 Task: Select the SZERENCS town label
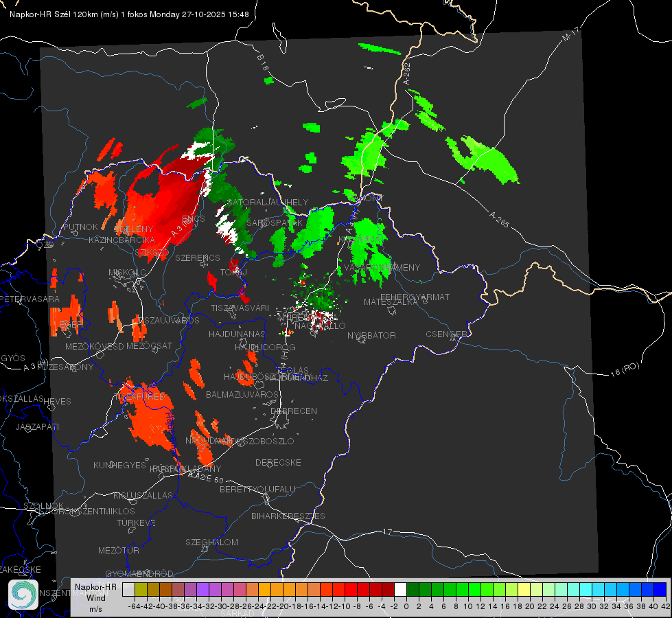pos(198,257)
